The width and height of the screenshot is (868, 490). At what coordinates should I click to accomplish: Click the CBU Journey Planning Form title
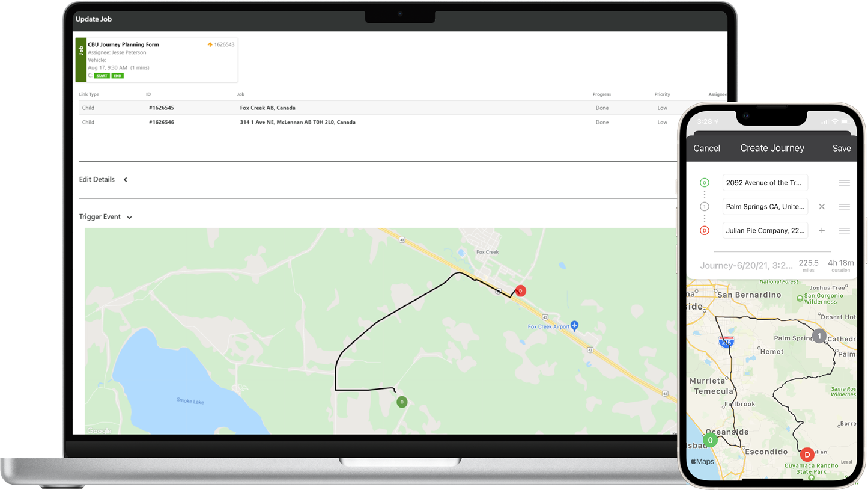pos(123,44)
